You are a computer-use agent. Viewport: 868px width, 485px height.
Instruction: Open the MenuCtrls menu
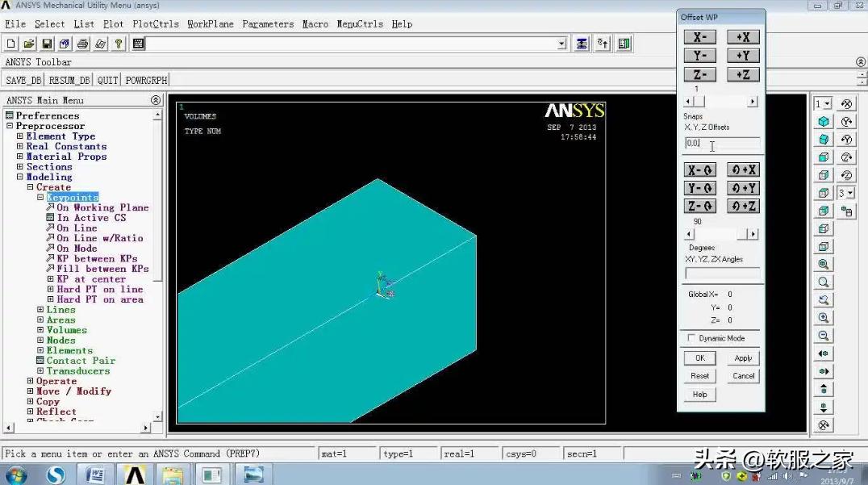360,24
